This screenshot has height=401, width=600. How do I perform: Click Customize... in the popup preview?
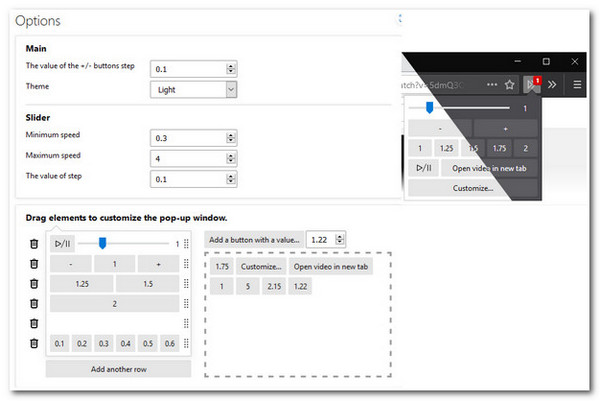473,188
